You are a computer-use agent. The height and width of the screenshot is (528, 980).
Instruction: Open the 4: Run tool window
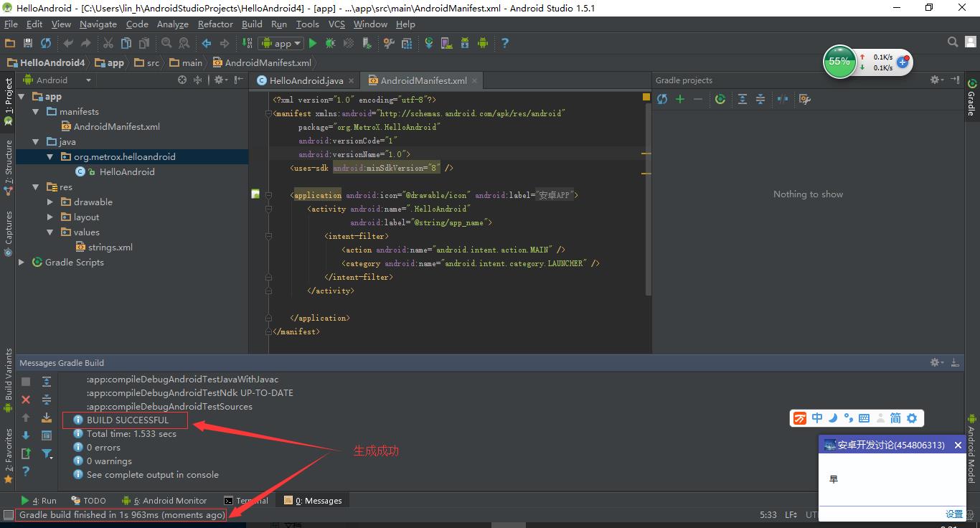(x=39, y=501)
